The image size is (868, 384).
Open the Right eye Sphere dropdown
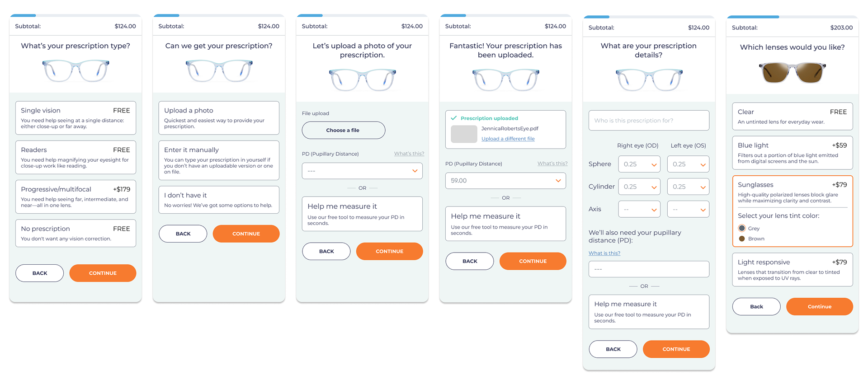(x=639, y=164)
